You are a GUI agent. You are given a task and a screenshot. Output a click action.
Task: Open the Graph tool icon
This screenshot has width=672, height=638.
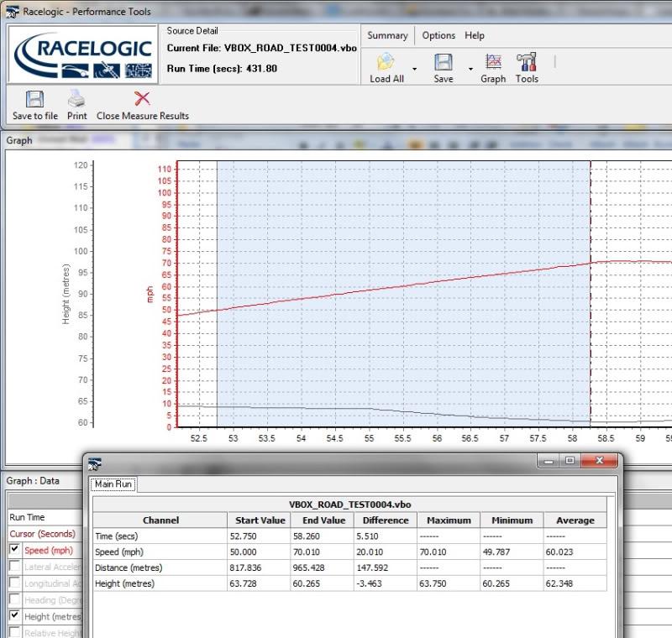(x=493, y=62)
